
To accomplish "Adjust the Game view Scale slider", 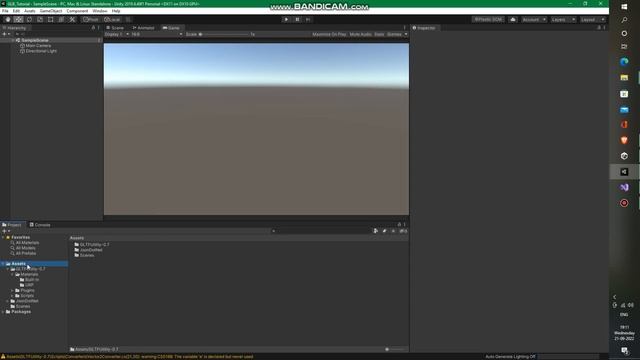I will tap(224, 34).
